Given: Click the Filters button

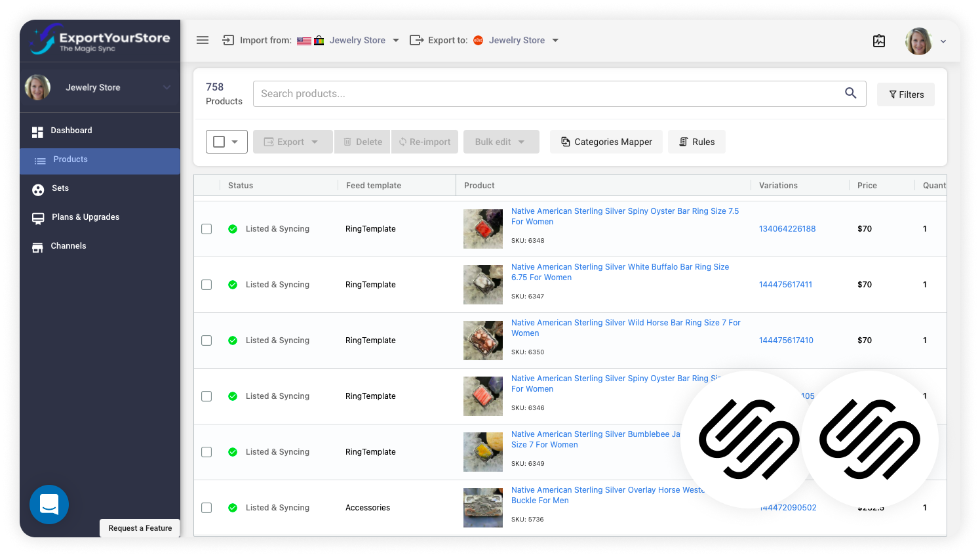Looking at the screenshot, I should (906, 94).
